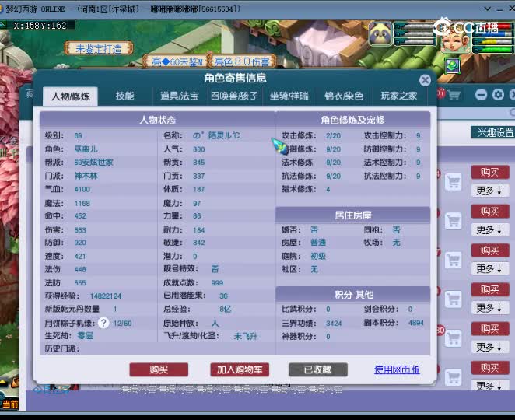The height and width of the screenshot is (420, 515).
Task: Click the 加入购物车 button
Action: [x=240, y=369]
